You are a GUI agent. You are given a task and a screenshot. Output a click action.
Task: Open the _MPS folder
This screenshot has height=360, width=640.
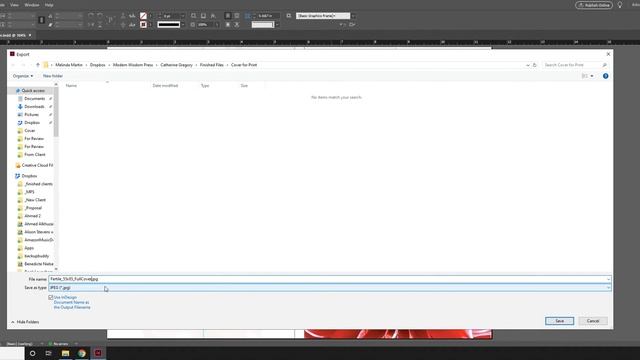(29, 192)
